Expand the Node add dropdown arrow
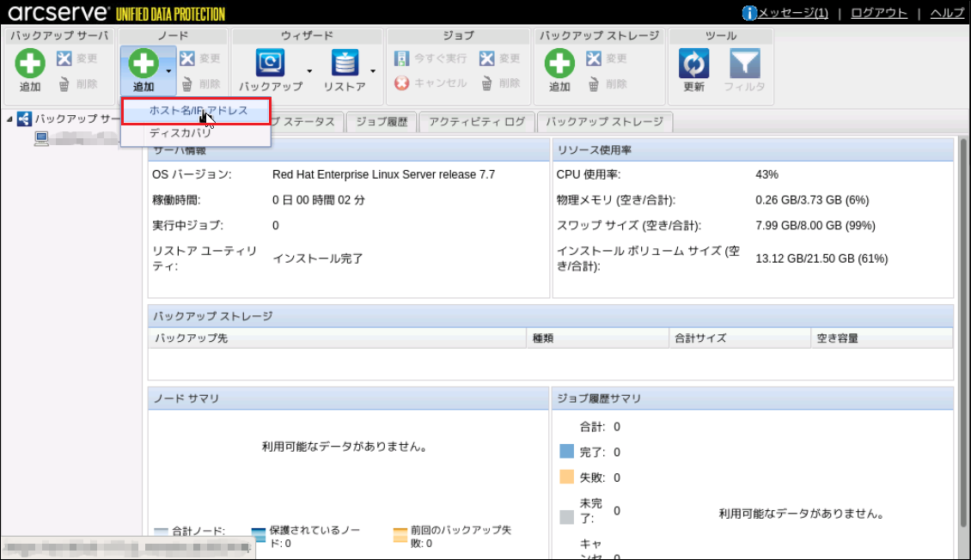Viewport: 971px width, 560px height. pyautogui.click(x=169, y=71)
